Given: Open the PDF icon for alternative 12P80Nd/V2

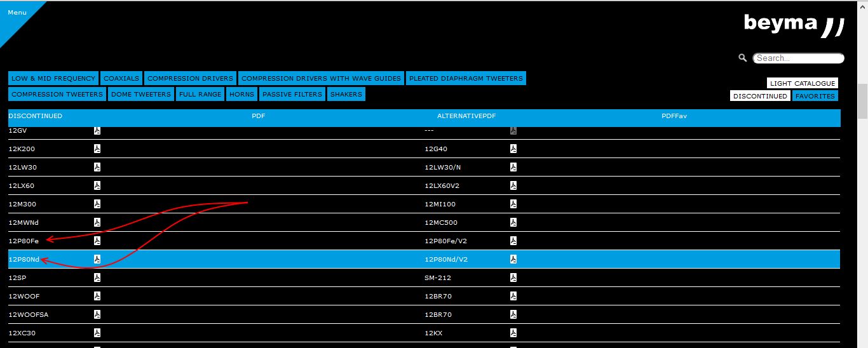Looking at the screenshot, I should tap(513, 259).
